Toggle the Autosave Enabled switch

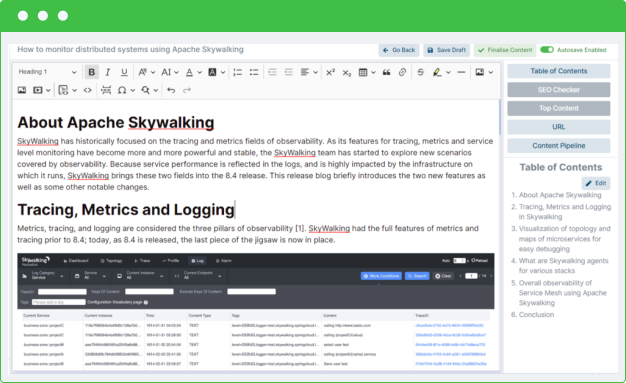tap(547, 50)
